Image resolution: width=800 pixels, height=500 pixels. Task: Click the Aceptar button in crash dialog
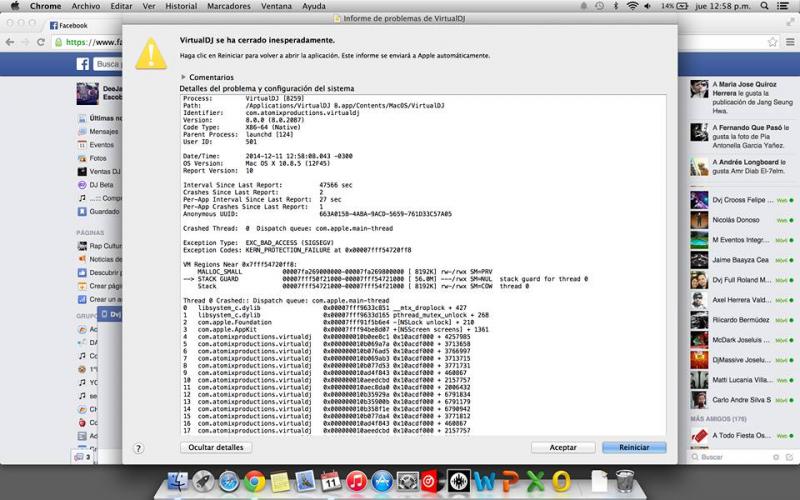(563, 447)
